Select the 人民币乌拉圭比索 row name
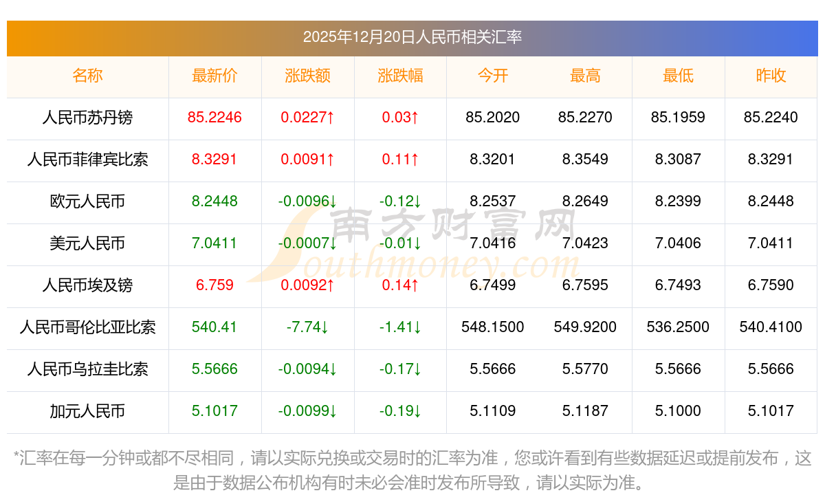Screen dimensions: 825x504 point(87,369)
